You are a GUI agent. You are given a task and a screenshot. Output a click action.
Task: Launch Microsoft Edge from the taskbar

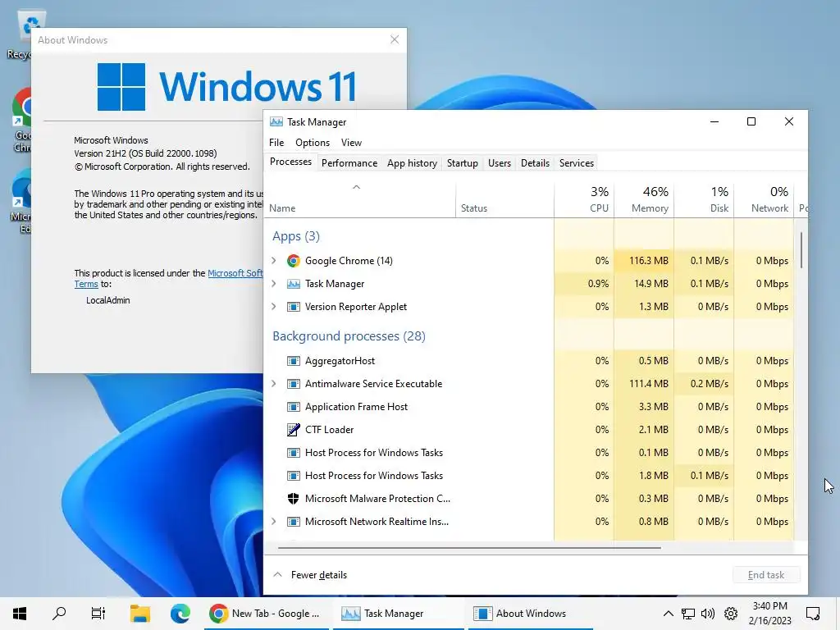click(180, 614)
